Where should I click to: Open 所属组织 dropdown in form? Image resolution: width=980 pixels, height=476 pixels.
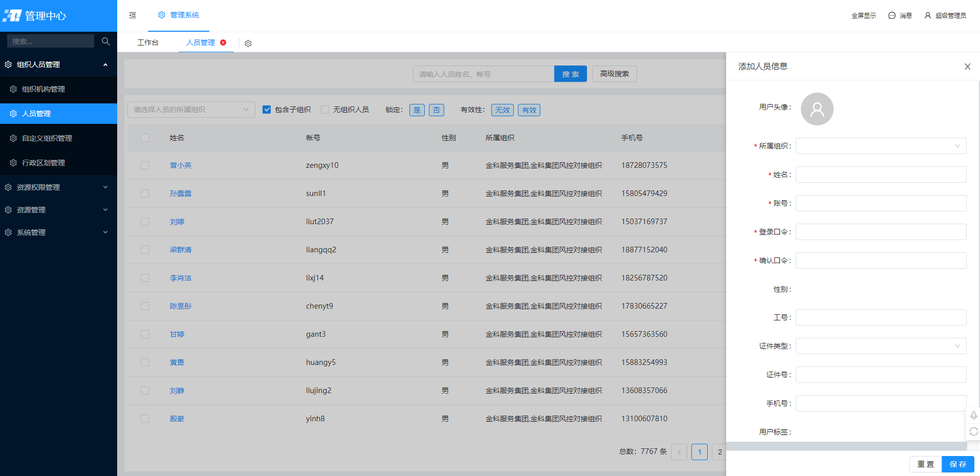tap(881, 146)
